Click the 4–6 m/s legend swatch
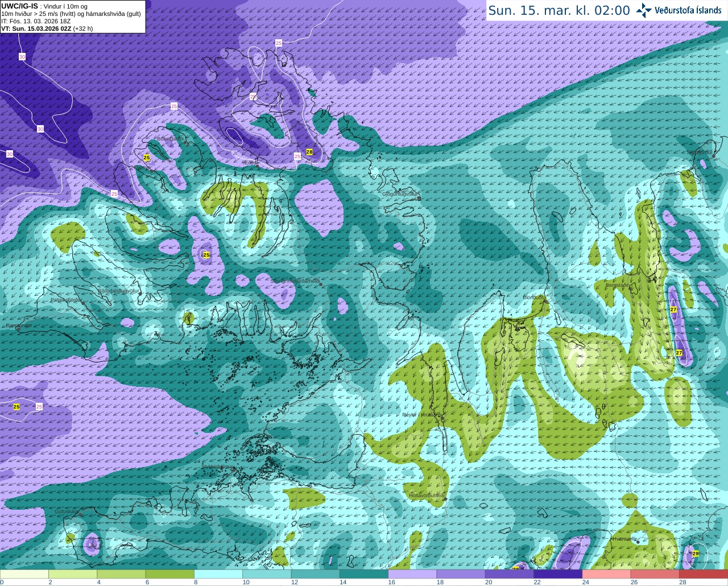The width and height of the screenshot is (728, 586). [x=121, y=574]
